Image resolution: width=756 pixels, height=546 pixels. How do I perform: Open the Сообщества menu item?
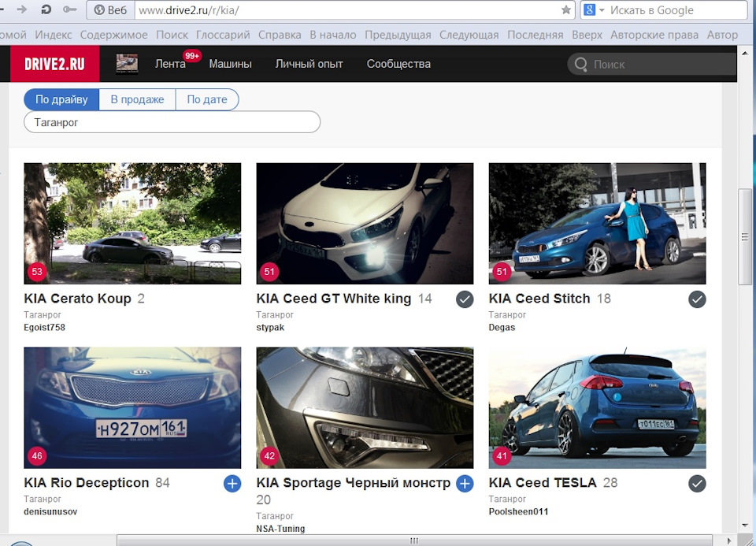pyautogui.click(x=398, y=64)
